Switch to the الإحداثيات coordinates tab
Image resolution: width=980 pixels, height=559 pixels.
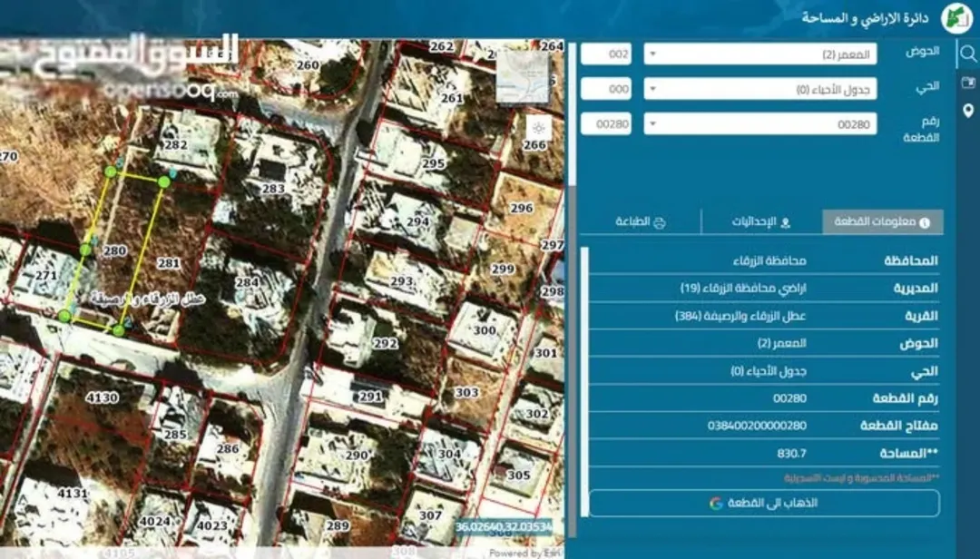click(761, 222)
